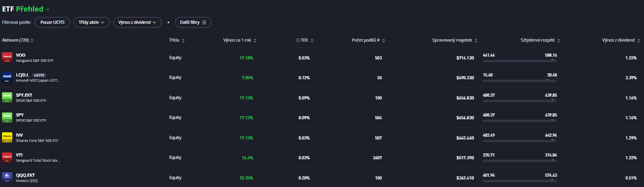Click the sliders icon in Další filtry
644x187 pixels.
pos(204,23)
